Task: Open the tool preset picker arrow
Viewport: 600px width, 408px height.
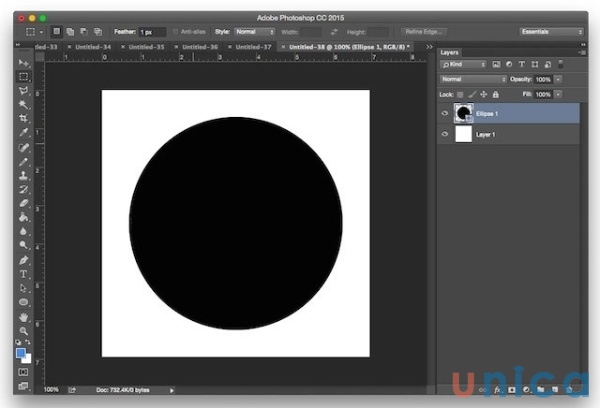Action: click(41, 32)
